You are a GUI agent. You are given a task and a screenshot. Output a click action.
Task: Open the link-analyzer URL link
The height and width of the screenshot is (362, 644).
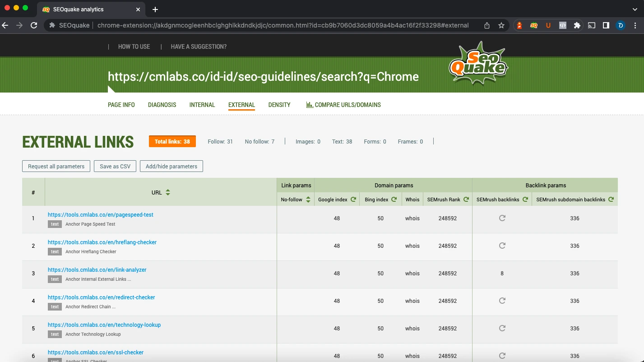pos(97,269)
